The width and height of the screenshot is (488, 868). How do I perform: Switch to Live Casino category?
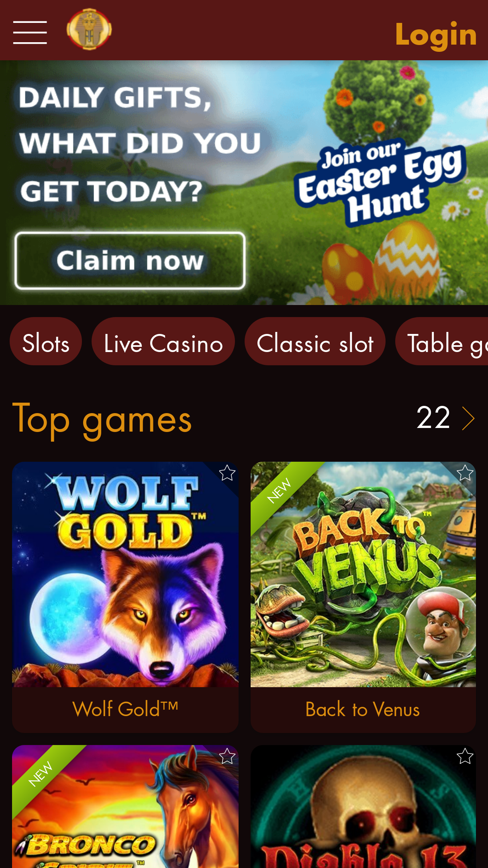tap(163, 341)
